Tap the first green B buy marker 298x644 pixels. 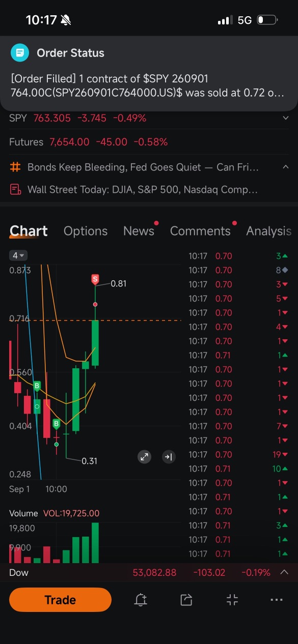[37, 386]
